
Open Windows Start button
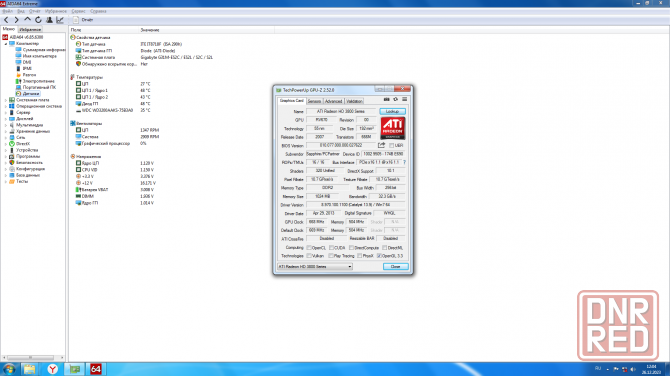(x=9, y=369)
